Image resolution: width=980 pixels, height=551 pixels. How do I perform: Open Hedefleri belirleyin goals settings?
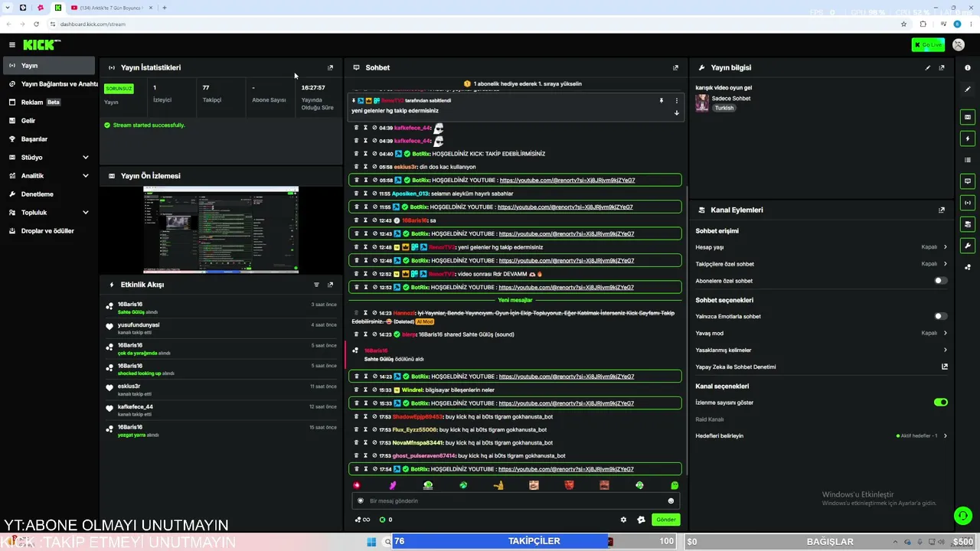822,435
